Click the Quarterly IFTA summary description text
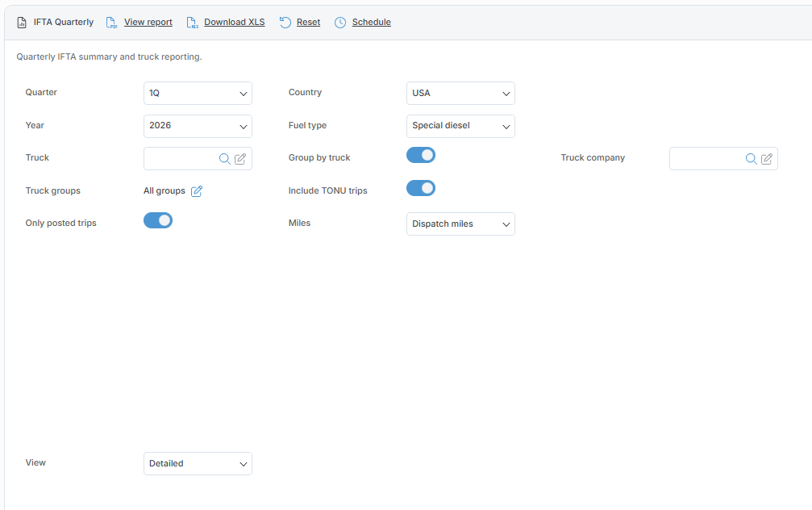The height and width of the screenshot is (510, 812). pos(110,56)
